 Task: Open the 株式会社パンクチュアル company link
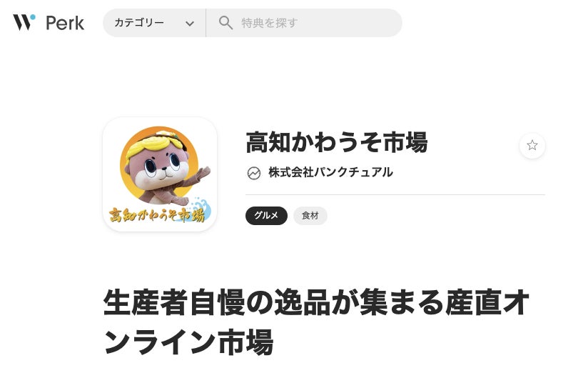tap(330, 172)
